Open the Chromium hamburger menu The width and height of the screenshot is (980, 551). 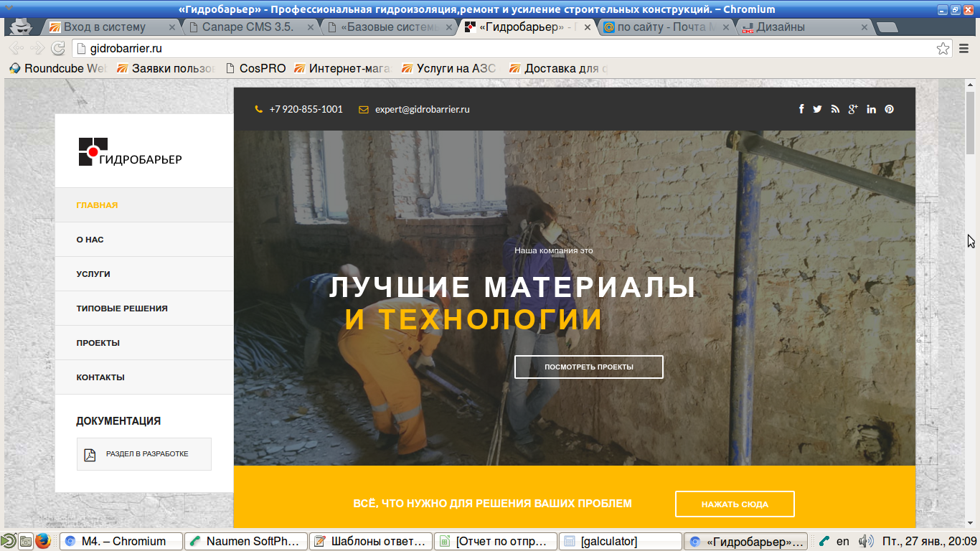[x=964, y=49]
